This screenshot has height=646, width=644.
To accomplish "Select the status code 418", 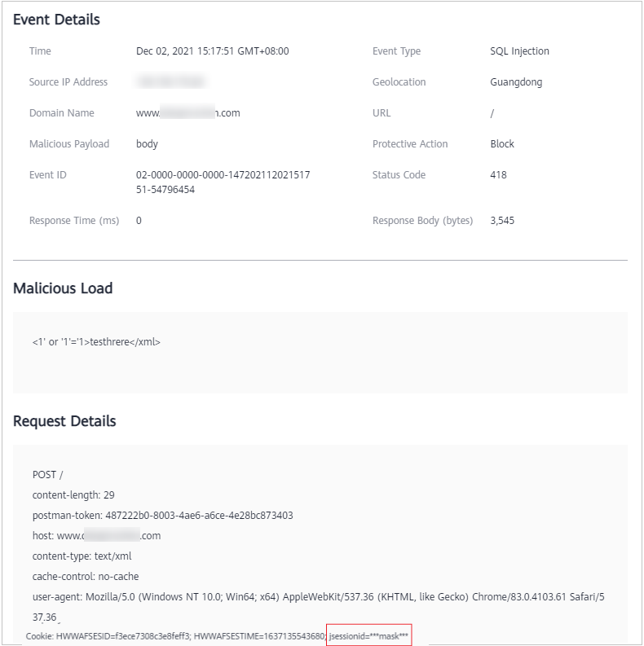I will (498, 174).
